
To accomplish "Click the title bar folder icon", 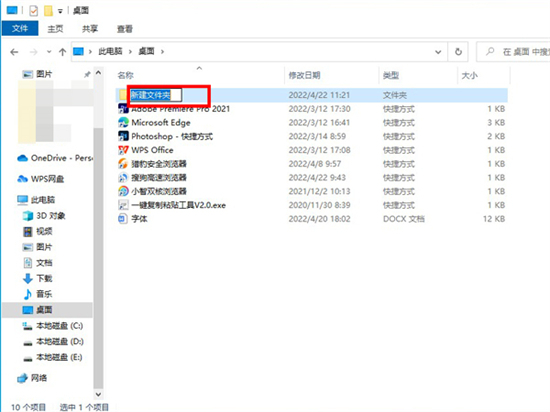I will click(x=48, y=11).
